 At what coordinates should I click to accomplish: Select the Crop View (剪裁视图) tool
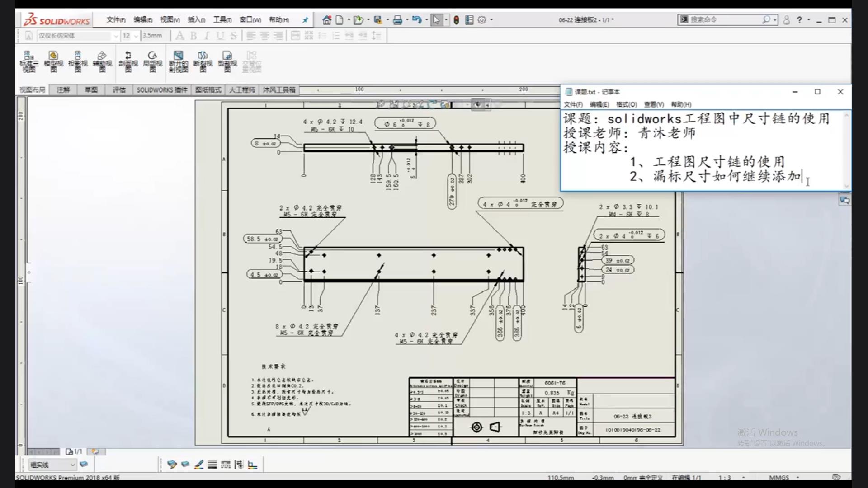227,61
